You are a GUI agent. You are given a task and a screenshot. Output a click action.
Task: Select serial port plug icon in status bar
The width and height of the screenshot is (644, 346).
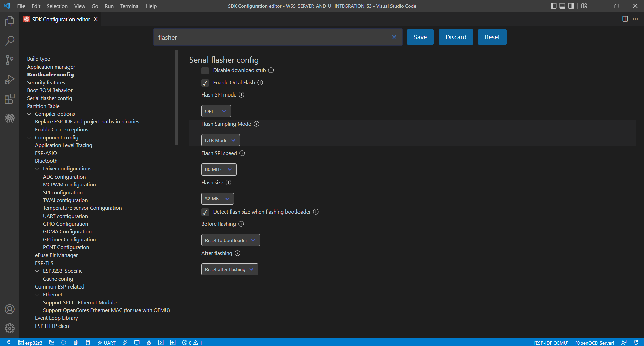point(9,342)
